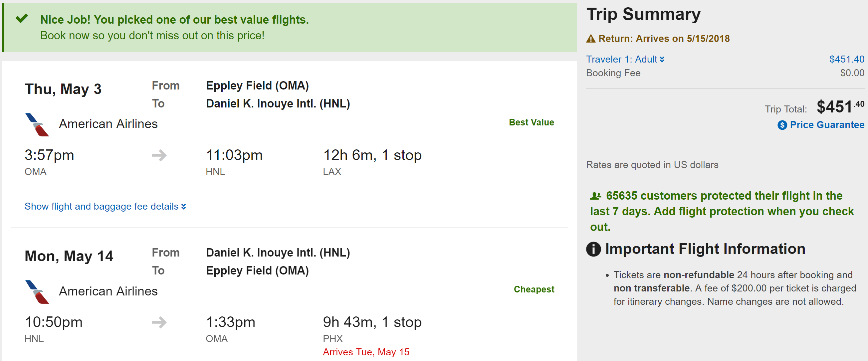
Task: Click American Airlines logo for May 14 flight
Action: point(37,292)
